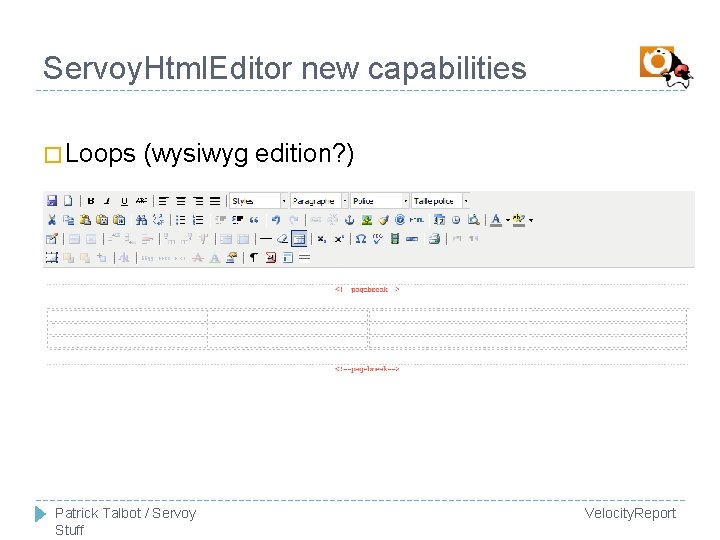The width and height of the screenshot is (720, 540).
Task: Click the "VelocityReport" footer text
Action: click(x=630, y=513)
